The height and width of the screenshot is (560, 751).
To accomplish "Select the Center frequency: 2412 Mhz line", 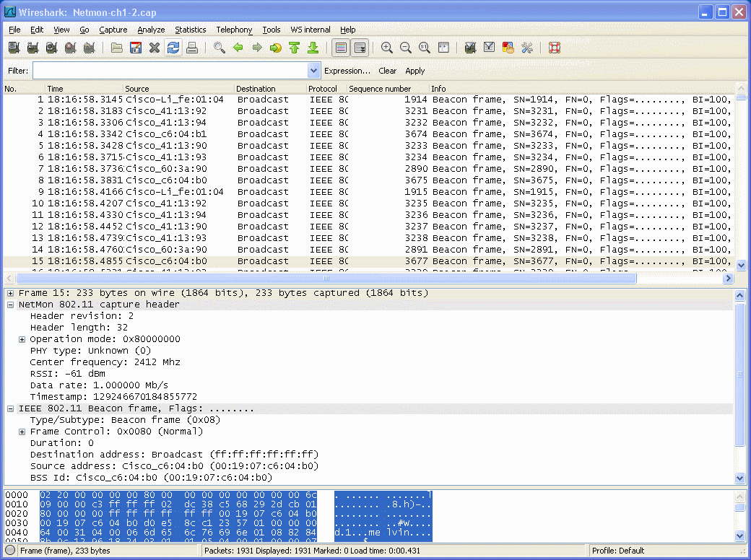I will [x=105, y=362].
